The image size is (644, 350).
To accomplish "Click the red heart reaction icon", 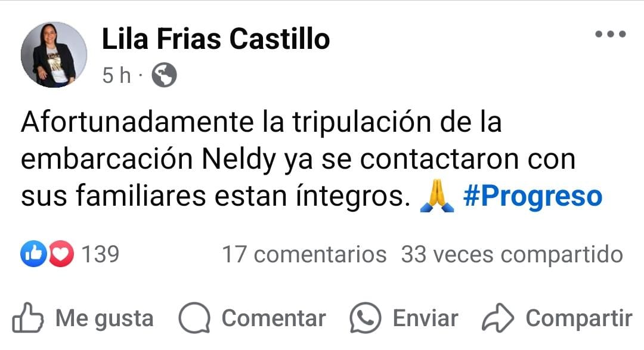I will click(x=61, y=255).
